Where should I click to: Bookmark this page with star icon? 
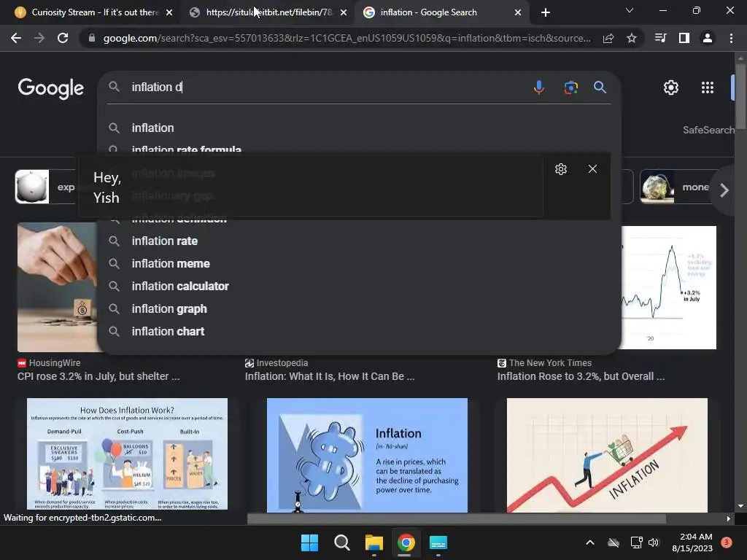tap(632, 39)
